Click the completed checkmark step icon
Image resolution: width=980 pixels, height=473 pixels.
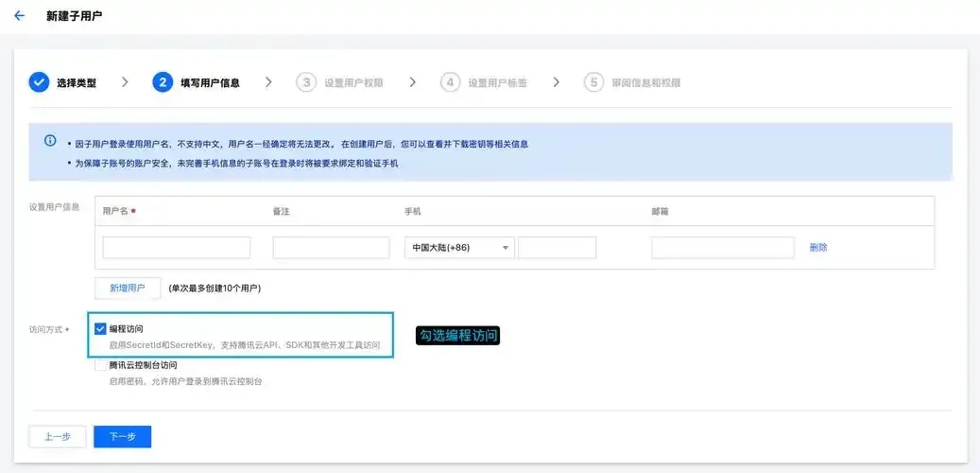[39, 82]
